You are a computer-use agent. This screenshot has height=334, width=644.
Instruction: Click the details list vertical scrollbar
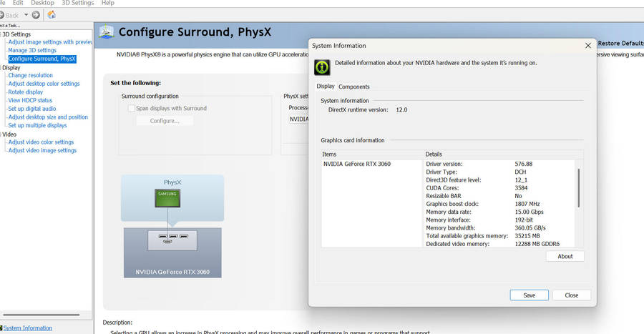578,187
